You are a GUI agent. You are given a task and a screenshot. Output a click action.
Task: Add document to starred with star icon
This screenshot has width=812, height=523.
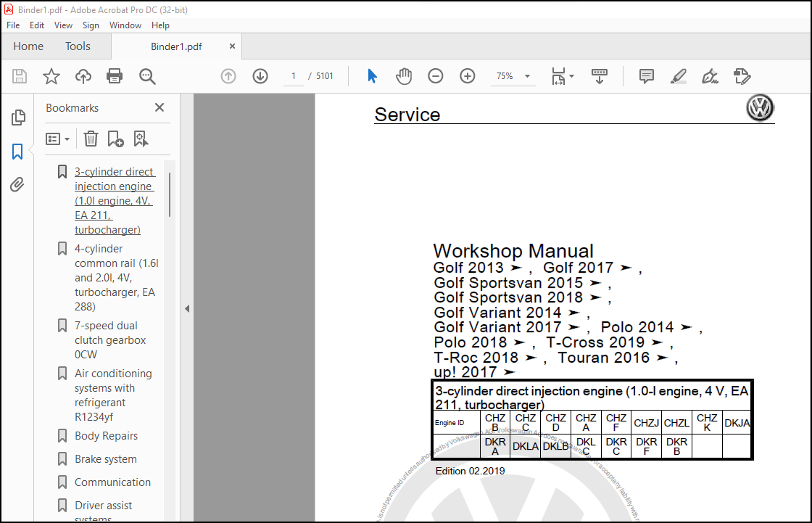coord(51,76)
